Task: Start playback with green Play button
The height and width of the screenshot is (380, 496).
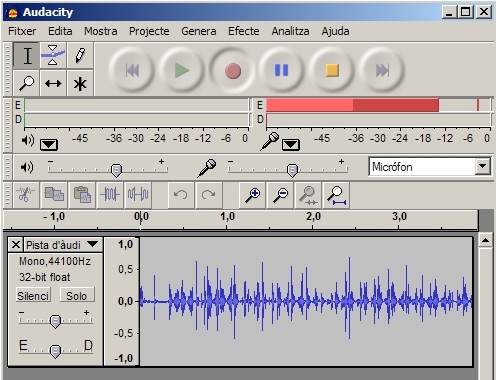Action: click(x=182, y=70)
